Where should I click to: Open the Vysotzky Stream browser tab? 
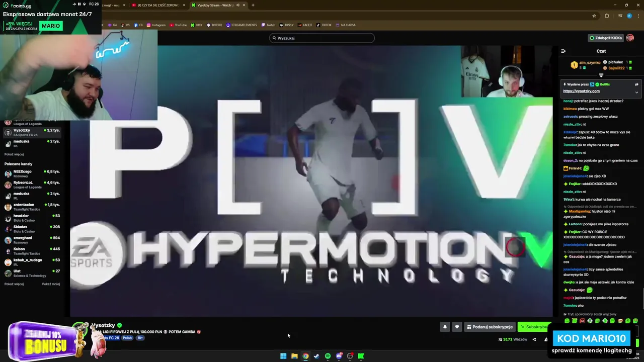(219, 5)
